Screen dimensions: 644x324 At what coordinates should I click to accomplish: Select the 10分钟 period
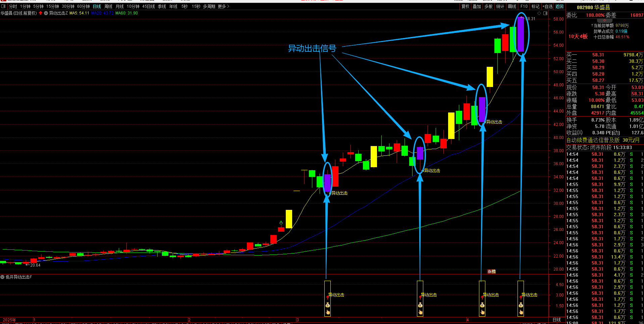[133, 6]
